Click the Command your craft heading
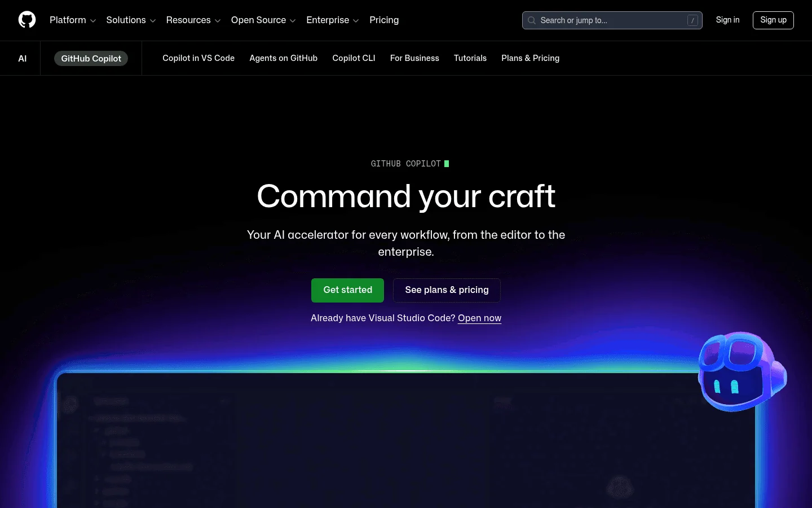The height and width of the screenshot is (508, 812). (406, 196)
